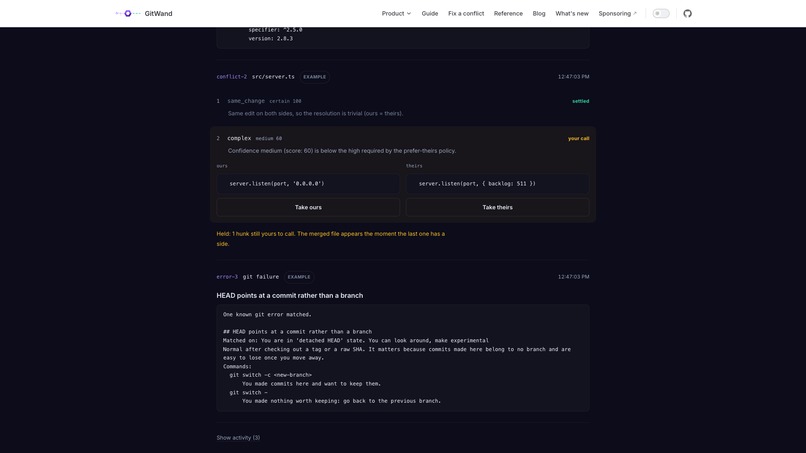Expand the Product dropdown menu
This screenshot has height=453, width=806.
click(x=396, y=13)
